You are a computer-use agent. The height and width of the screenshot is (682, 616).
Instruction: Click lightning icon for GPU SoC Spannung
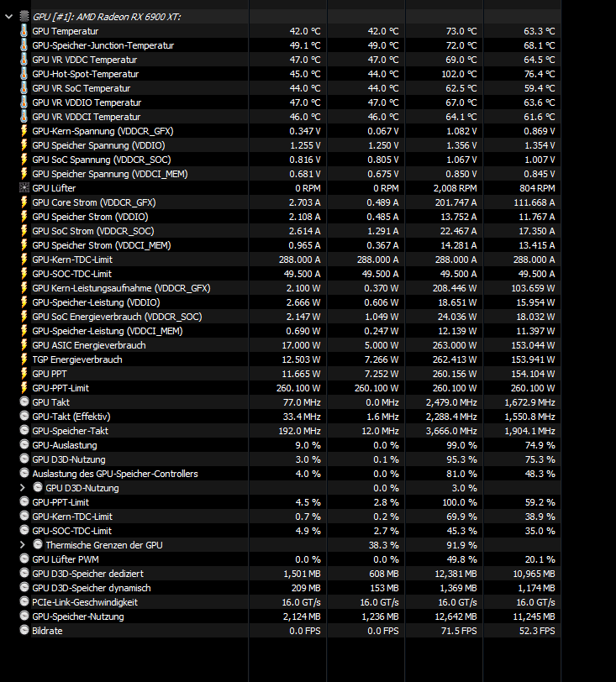point(24,160)
